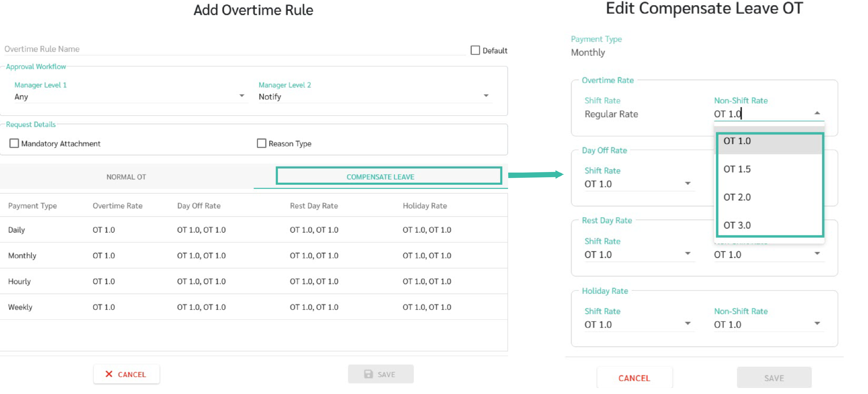868x394 pixels.
Task: Click the Overtime Rate column header
Action: (117, 206)
